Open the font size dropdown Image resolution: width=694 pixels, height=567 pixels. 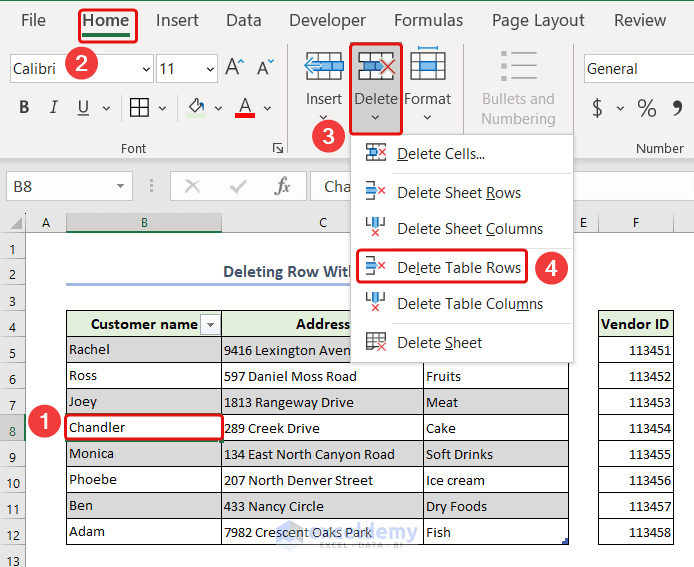point(210,69)
